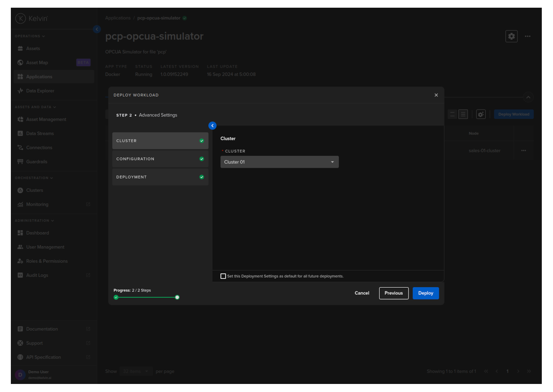
Task: Go back with the Previous button
Action: pyautogui.click(x=393, y=293)
